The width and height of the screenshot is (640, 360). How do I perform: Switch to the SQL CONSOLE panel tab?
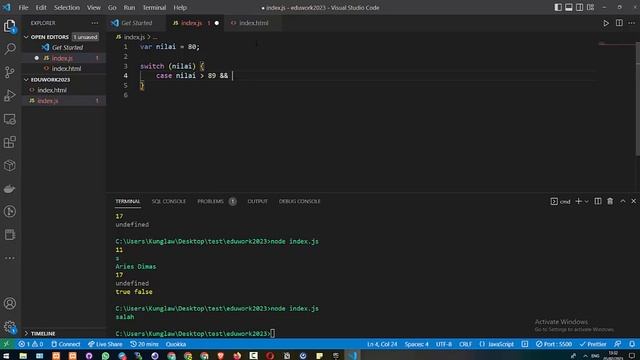click(x=169, y=201)
